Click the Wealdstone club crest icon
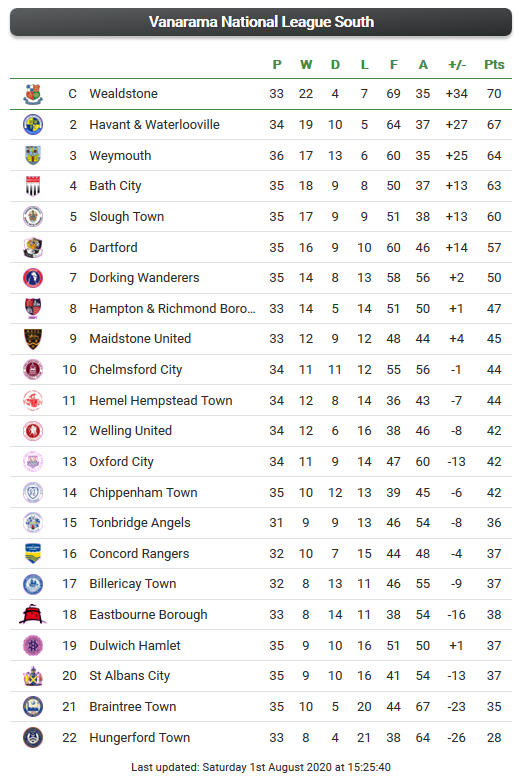Viewport: 519px width, 778px height. (x=33, y=94)
